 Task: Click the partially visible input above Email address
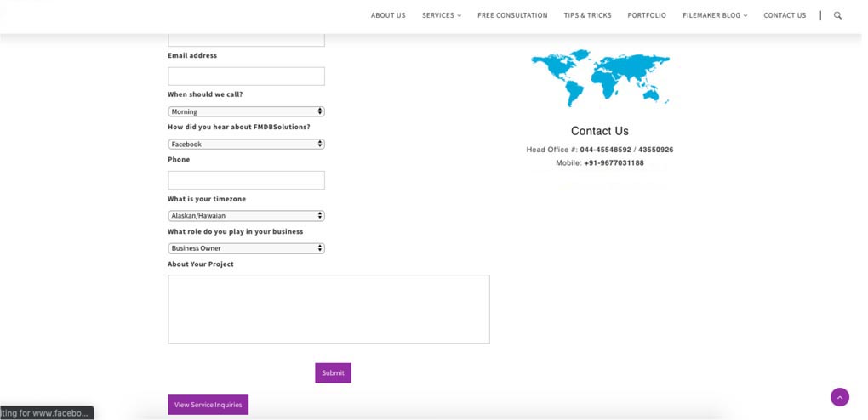[x=246, y=40]
